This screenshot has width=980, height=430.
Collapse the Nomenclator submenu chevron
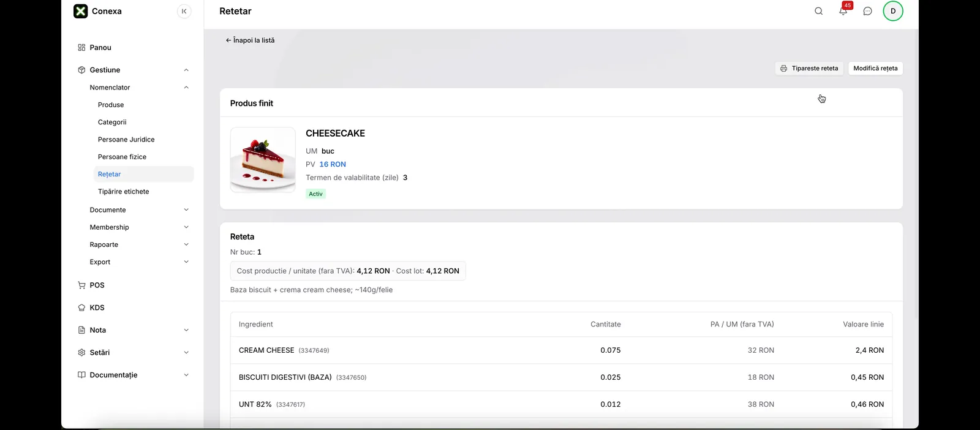tap(186, 88)
